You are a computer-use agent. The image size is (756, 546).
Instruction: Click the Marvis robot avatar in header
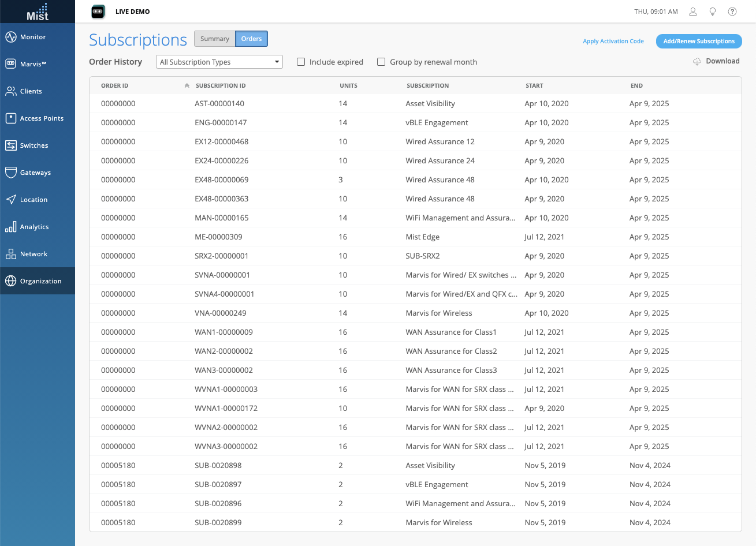click(x=98, y=12)
